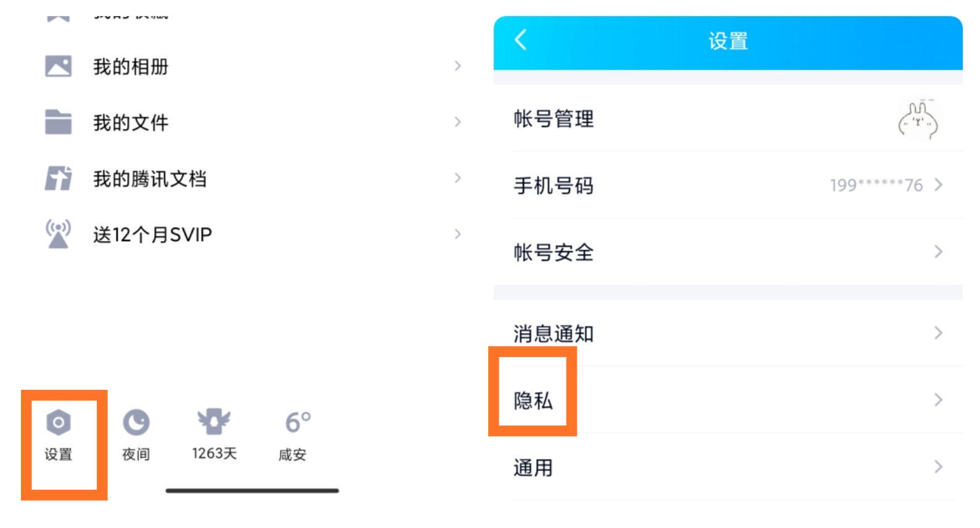Tap the 送12个月SVIP label
This screenshot has width=980, height=528.
coord(152,235)
